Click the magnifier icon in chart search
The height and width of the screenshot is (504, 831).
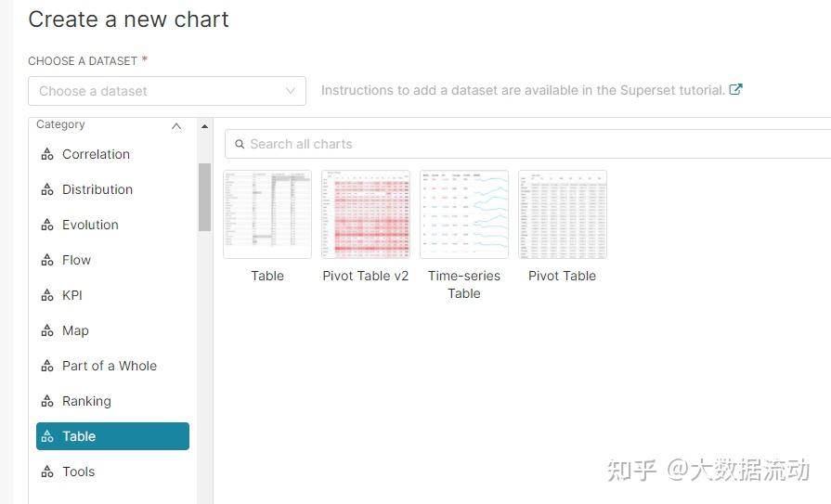coord(240,145)
